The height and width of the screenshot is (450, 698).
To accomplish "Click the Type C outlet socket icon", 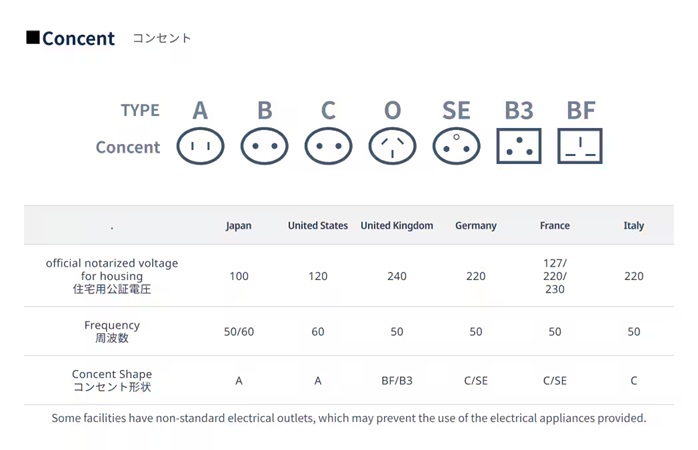I will coord(328,147).
